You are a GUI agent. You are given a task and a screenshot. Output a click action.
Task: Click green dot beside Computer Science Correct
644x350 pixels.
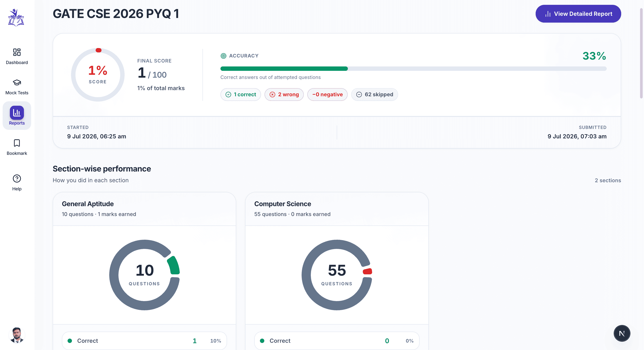262,341
